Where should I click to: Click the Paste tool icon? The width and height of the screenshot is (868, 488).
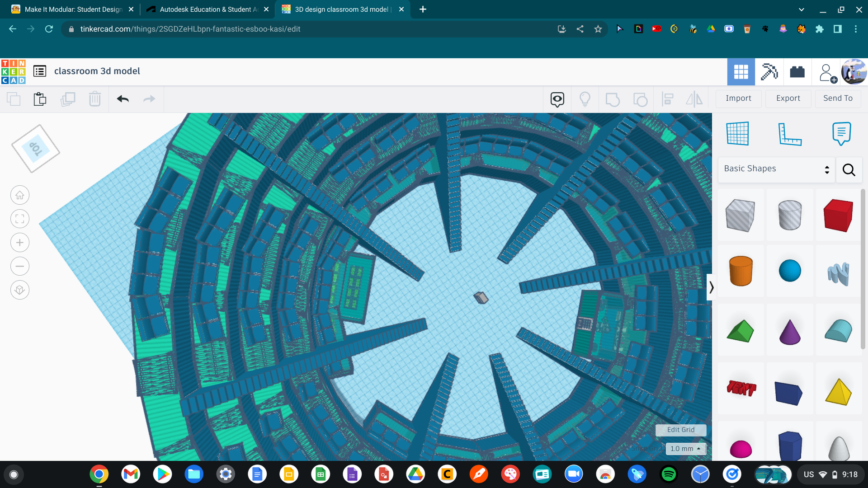coord(40,99)
